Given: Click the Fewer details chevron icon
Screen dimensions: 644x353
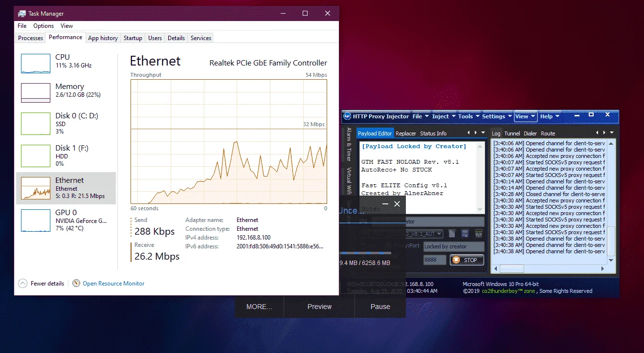Looking at the screenshot, I should click(x=22, y=284).
